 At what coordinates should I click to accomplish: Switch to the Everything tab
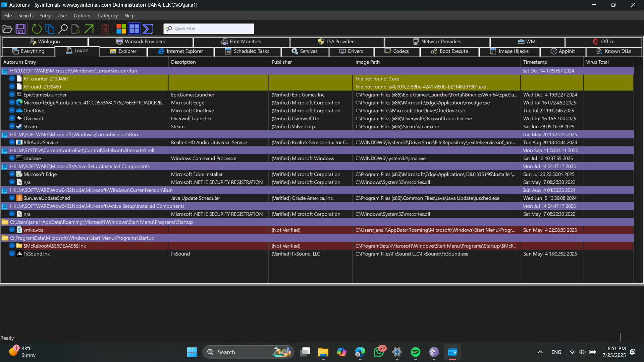tap(28, 51)
